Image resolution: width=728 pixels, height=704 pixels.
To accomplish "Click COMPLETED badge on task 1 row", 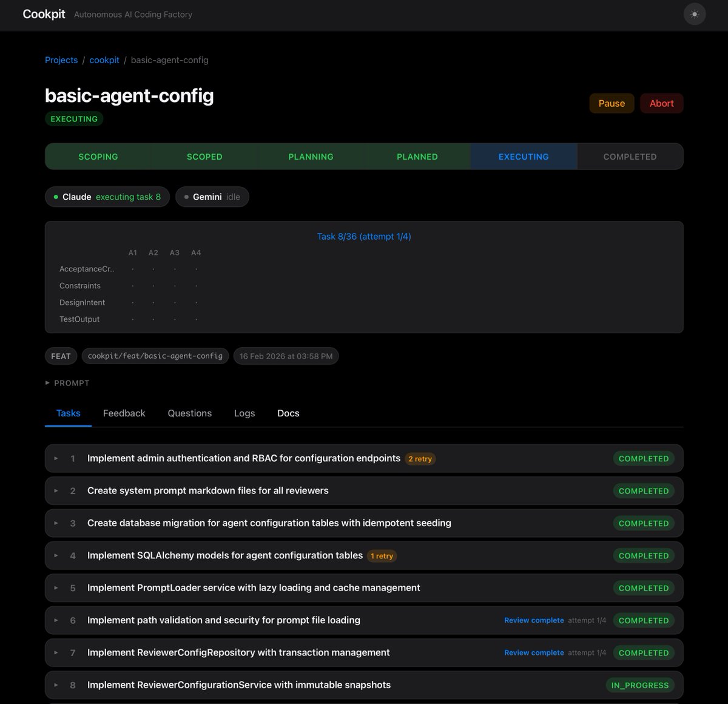I will tap(644, 459).
